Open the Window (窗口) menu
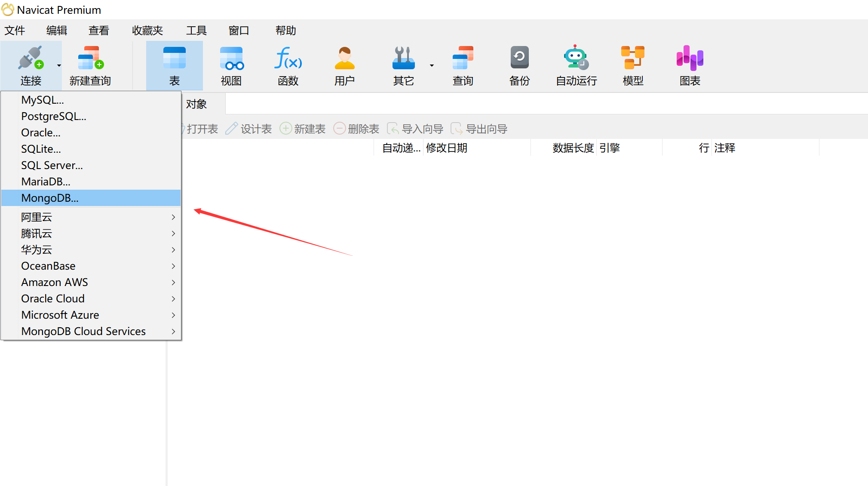 (x=239, y=31)
